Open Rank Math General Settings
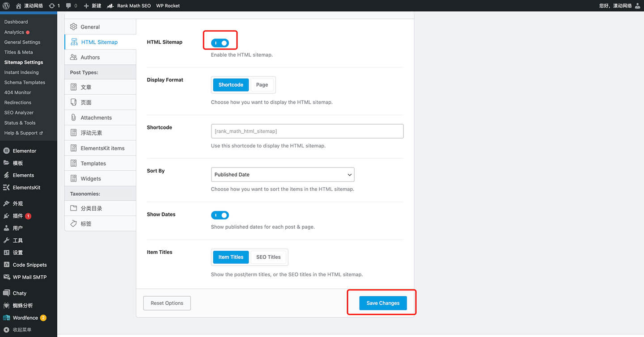The image size is (644, 337). (22, 42)
